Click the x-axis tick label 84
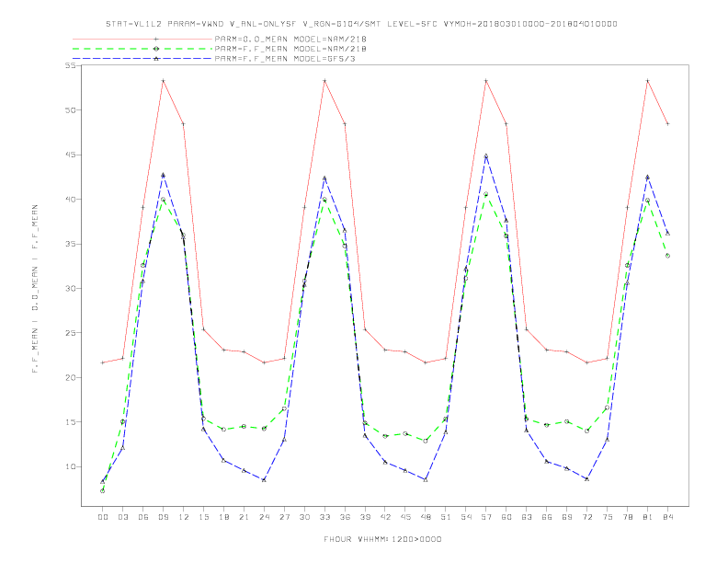This screenshot has width=728, height=563. [667, 517]
